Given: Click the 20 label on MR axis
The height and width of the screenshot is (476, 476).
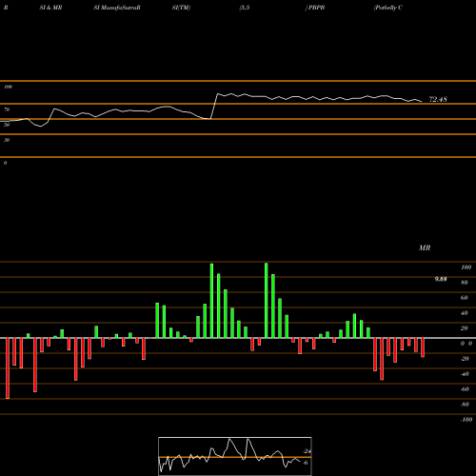Looking at the screenshot, I should coord(465,328).
